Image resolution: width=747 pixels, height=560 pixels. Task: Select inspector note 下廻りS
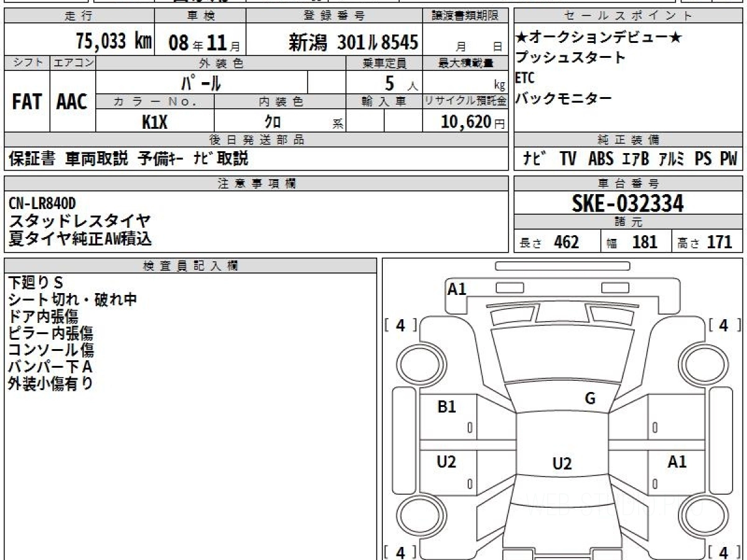point(36,282)
